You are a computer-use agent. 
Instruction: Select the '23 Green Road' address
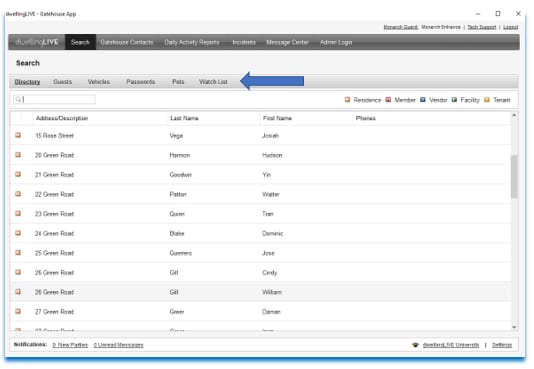coord(54,214)
